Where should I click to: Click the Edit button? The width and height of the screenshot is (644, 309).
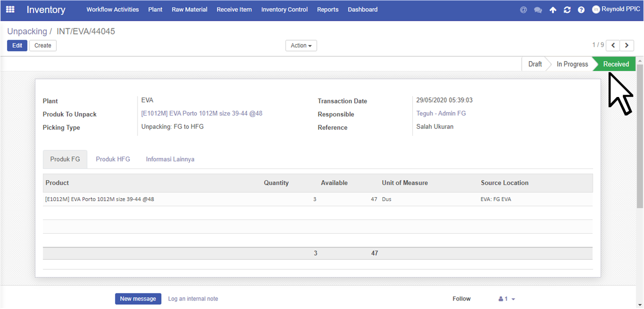pyautogui.click(x=17, y=45)
